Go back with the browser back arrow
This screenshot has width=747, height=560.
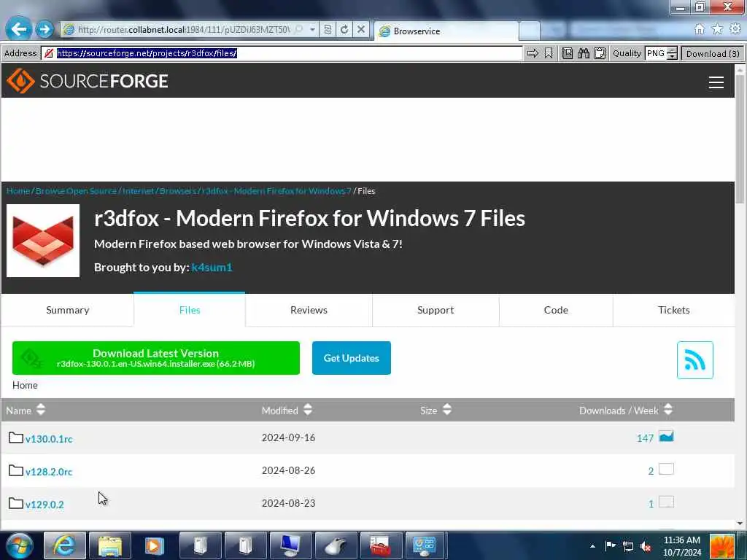[18, 29]
